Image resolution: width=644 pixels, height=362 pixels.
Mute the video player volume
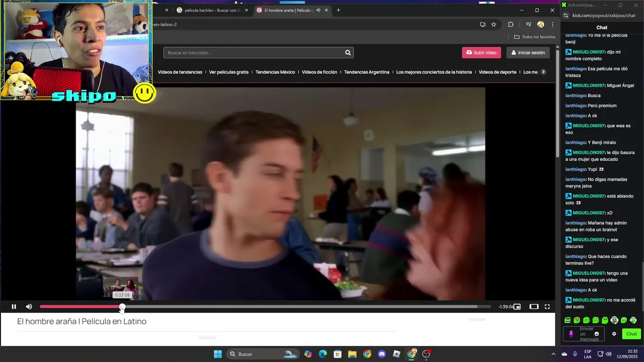[x=29, y=307]
